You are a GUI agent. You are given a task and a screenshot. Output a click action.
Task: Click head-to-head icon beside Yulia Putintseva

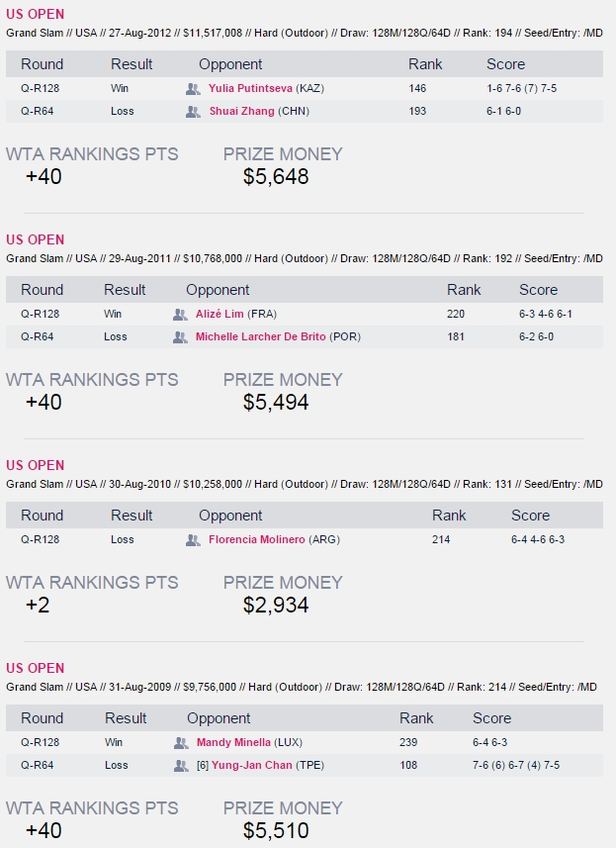point(193,89)
